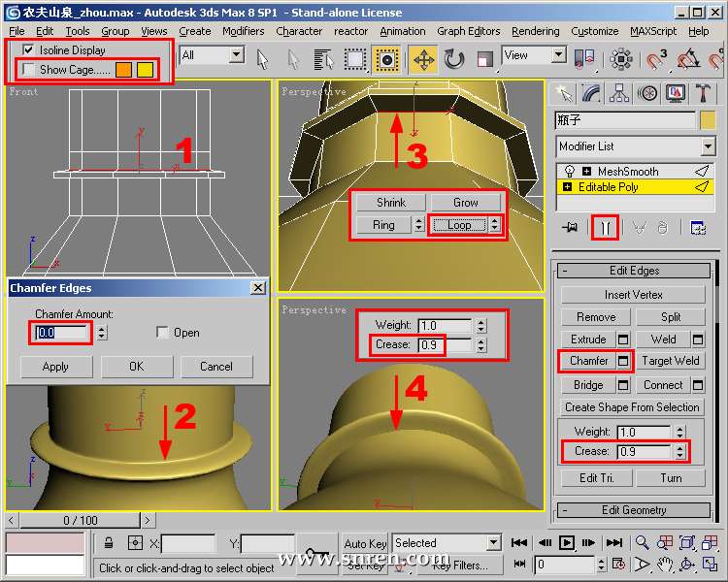728x582 pixels.
Task: Select the Zoom viewport tool
Action: coord(642,543)
